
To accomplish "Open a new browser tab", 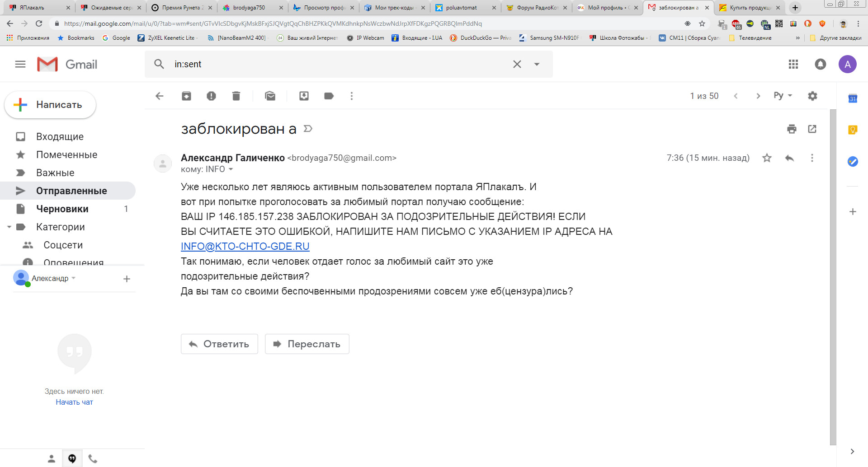I will (x=795, y=8).
